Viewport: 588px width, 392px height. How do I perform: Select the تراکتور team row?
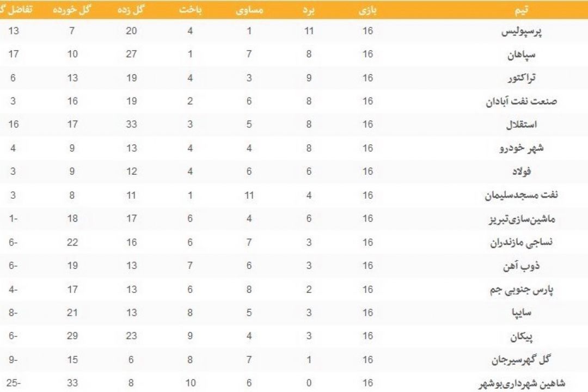294,78
